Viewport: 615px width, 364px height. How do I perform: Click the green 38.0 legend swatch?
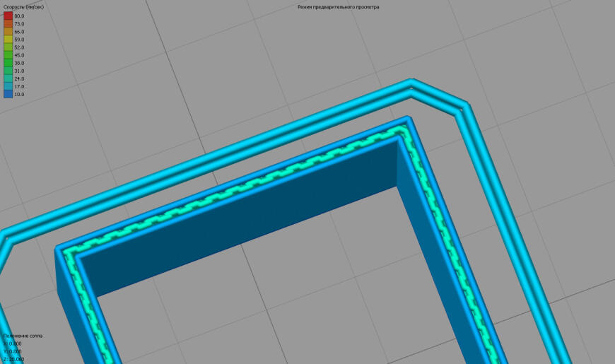(x=8, y=63)
